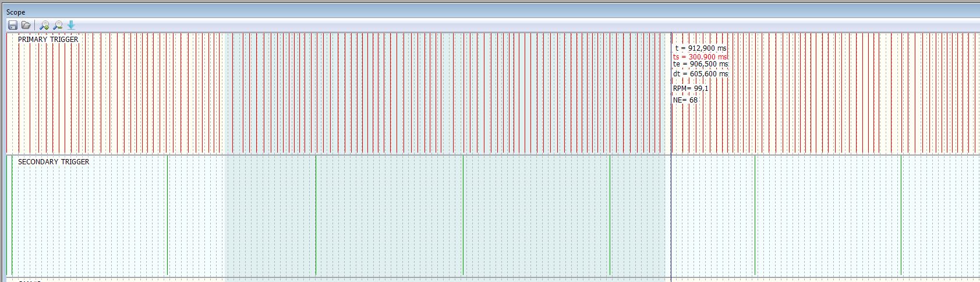The height and width of the screenshot is (282, 980).
Task: Click first green pulse right of cursor line
Action: [755, 216]
